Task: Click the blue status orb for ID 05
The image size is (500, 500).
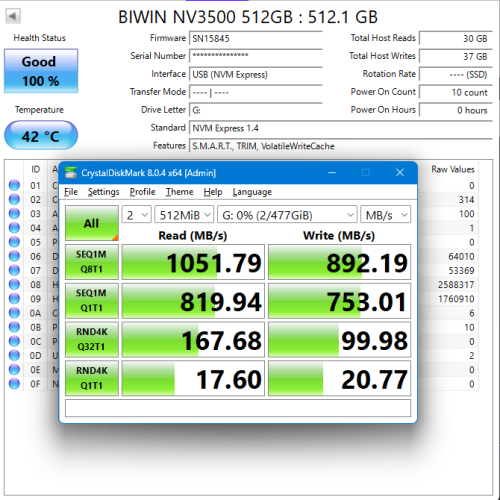Action: (14, 242)
